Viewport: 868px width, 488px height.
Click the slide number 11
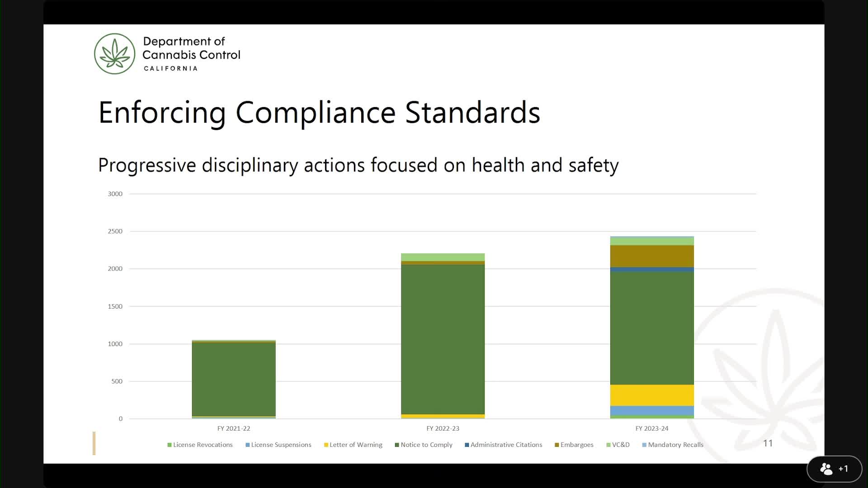click(768, 443)
